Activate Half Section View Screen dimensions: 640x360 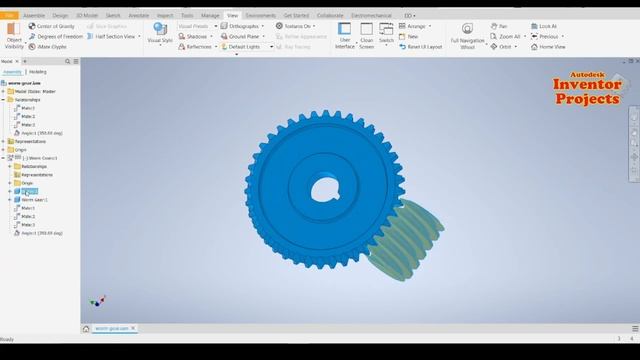click(111, 36)
